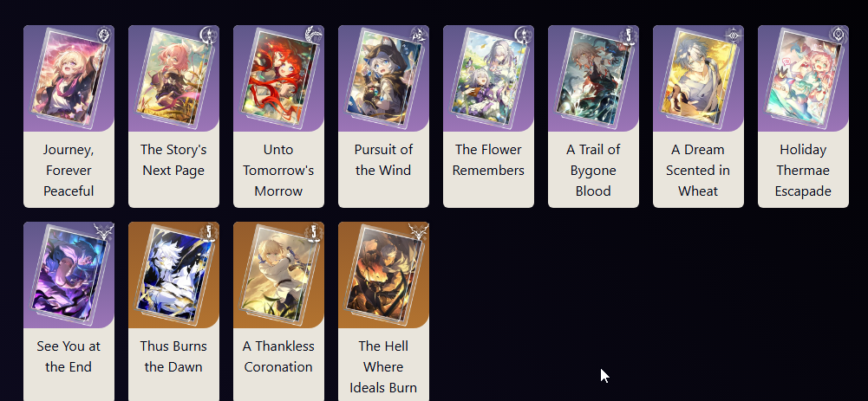Click the path icon on Thus Burns the Dawn
This screenshot has width=868, height=401.
tap(209, 232)
